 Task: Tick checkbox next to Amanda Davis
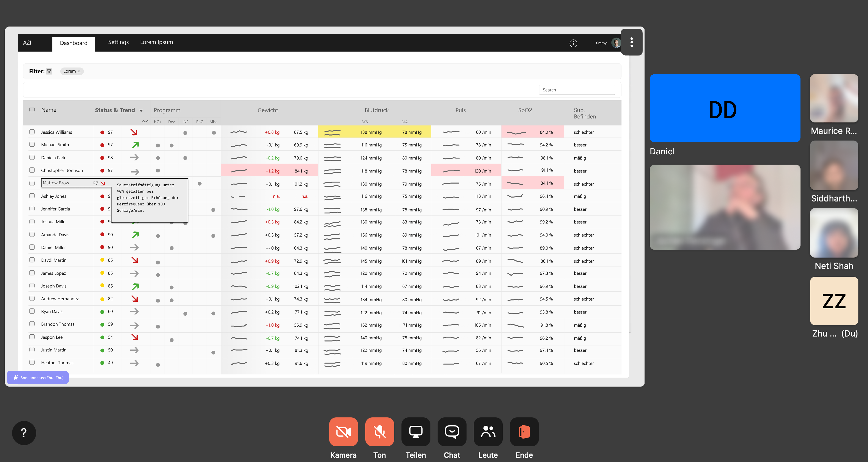(x=32, y=234)
